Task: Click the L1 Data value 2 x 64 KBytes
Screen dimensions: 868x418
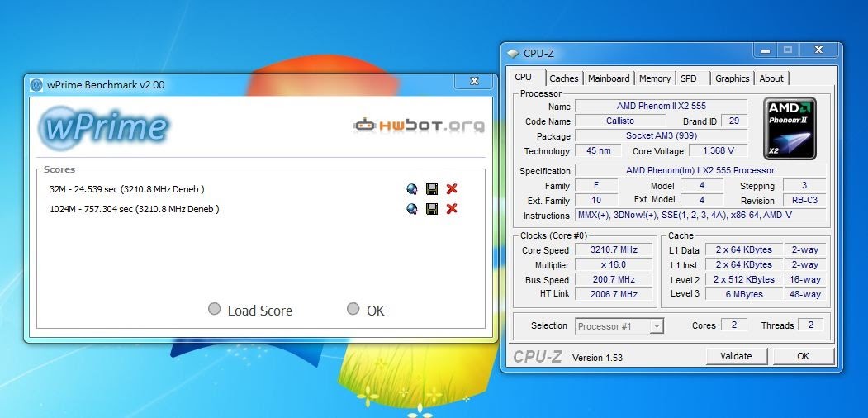Action: (743, 249)
